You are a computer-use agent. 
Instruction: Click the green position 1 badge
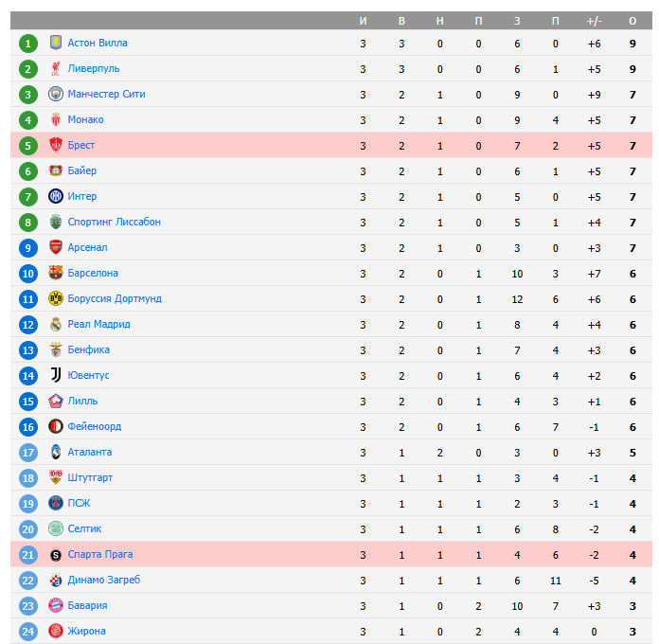point(28,43)
